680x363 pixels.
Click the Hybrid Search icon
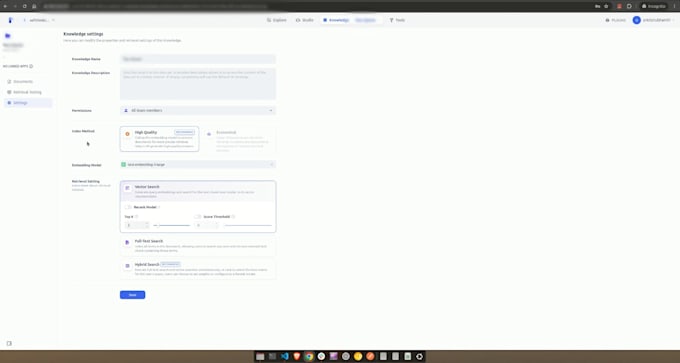tap(127, 266)
